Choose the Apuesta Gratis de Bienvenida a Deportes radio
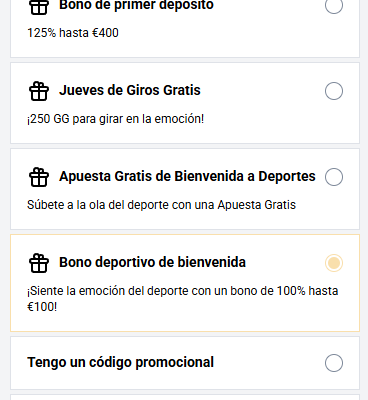 (334, 177)
